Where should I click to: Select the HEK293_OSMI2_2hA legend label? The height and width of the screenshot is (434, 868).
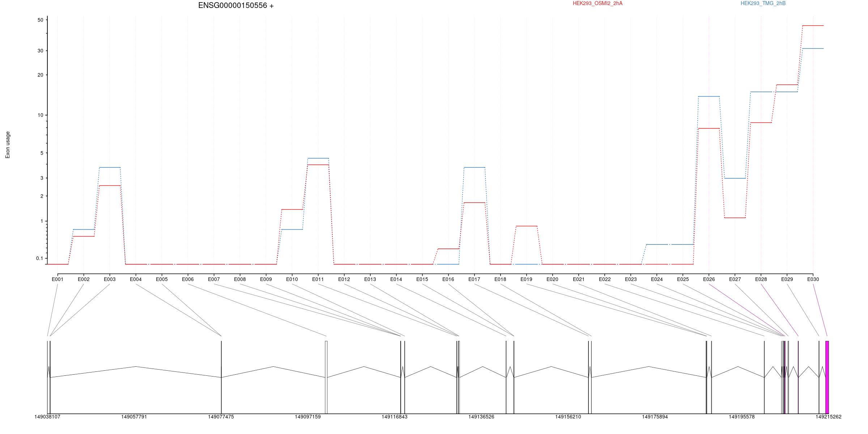coord(597,3)
